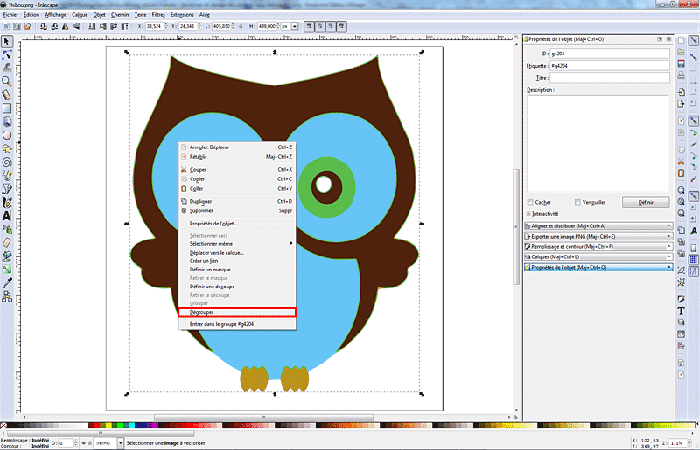
Task: Tick the Cacher checkbox
Action: tap(530, 201)
